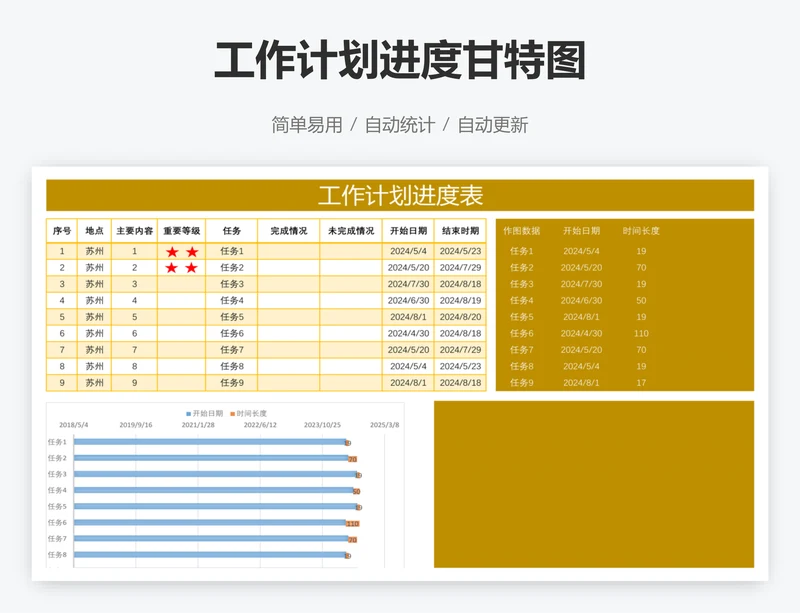Click the 简单易用 subtitle text
The width and height of the screenshot is (800, 613).
click(307, 125)
